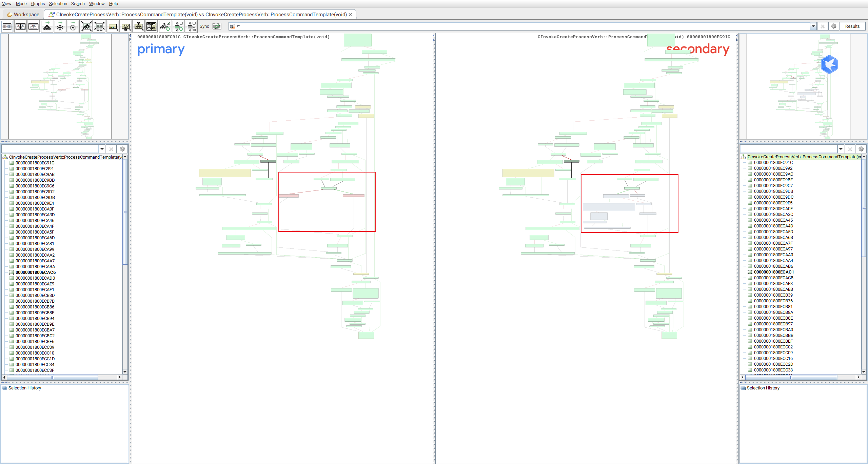Open the toolbar search field dropdown
Image resolution: width=868 pixels, height=464 pixels.
click(x=813, y=26)
